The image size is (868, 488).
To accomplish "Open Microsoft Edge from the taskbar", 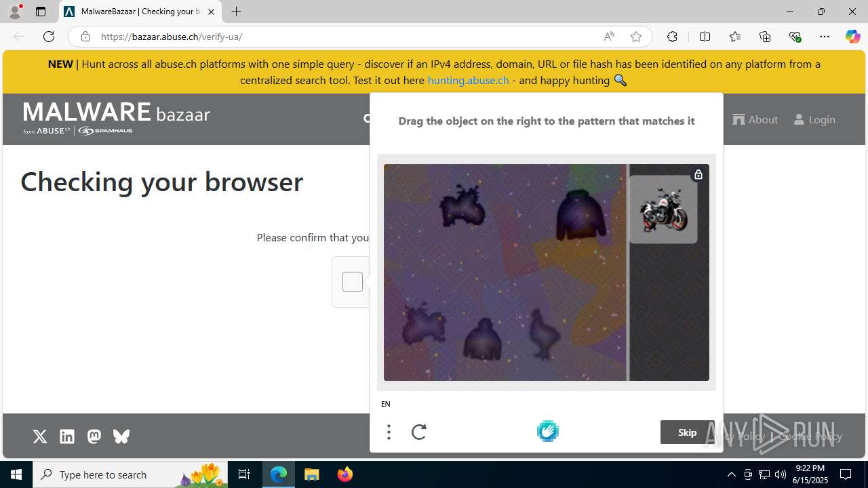I will click(x=279, y=474).
